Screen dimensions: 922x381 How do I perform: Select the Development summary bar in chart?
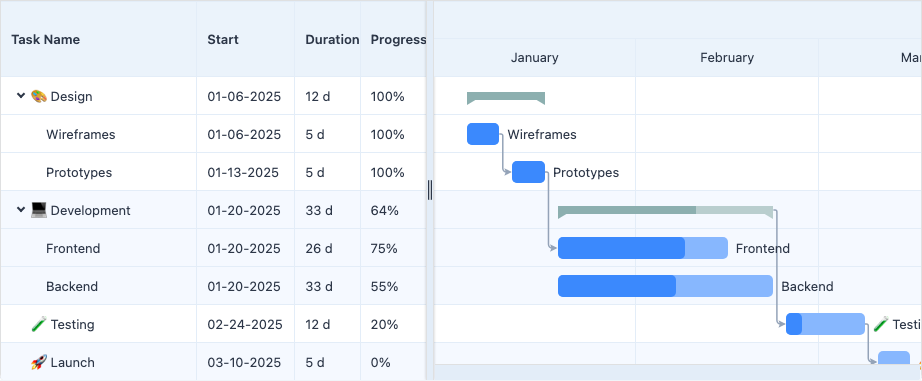pyautogui.click(x=665, y=212)
